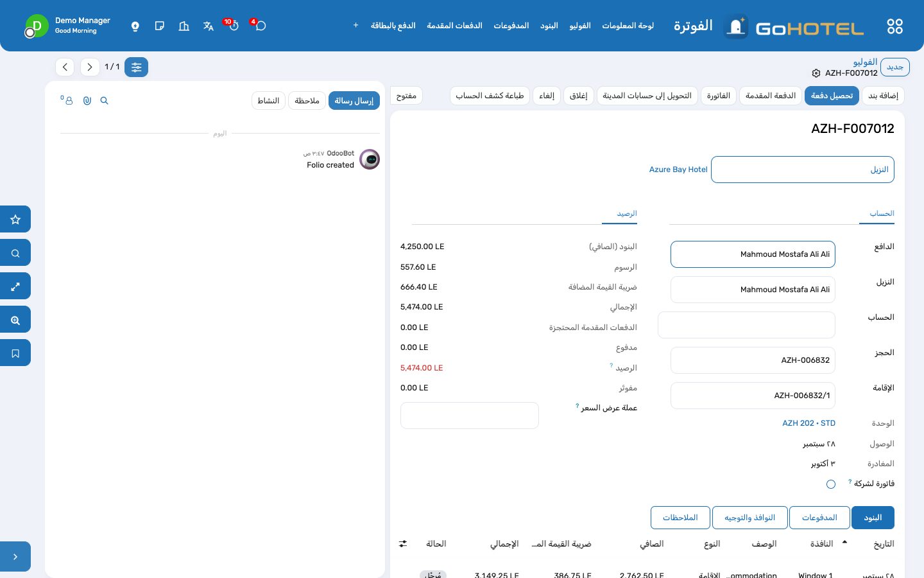This screenshot has width=924, height=578.
Task: Open the dashboard menu item
Action: click(628, 26)
